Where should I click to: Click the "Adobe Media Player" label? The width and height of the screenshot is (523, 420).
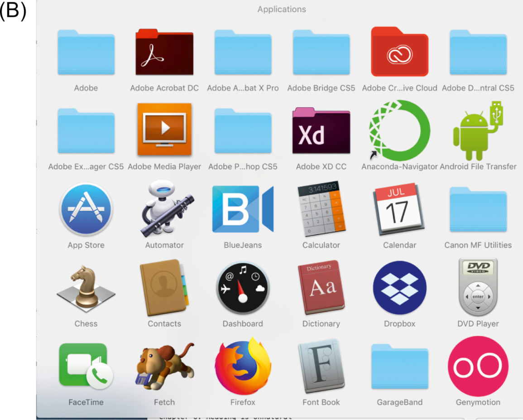click(164, 167)
